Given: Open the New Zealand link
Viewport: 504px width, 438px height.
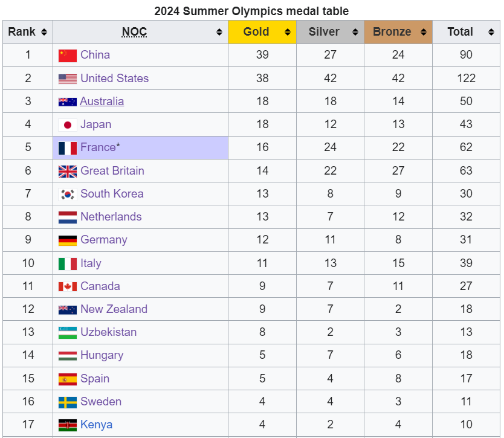Looking at the screenshot, I should (114, 309).
